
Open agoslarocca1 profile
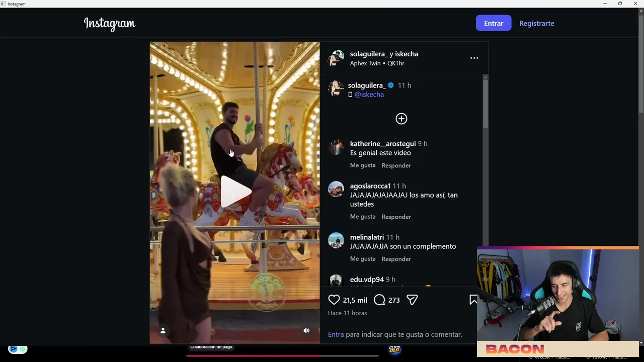point(370,186)
